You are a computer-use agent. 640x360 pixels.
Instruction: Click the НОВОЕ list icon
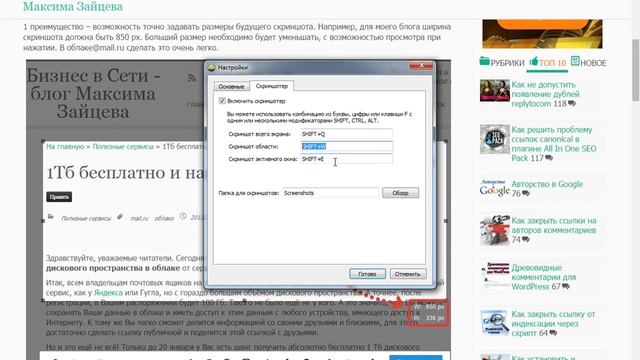[575, 61]
